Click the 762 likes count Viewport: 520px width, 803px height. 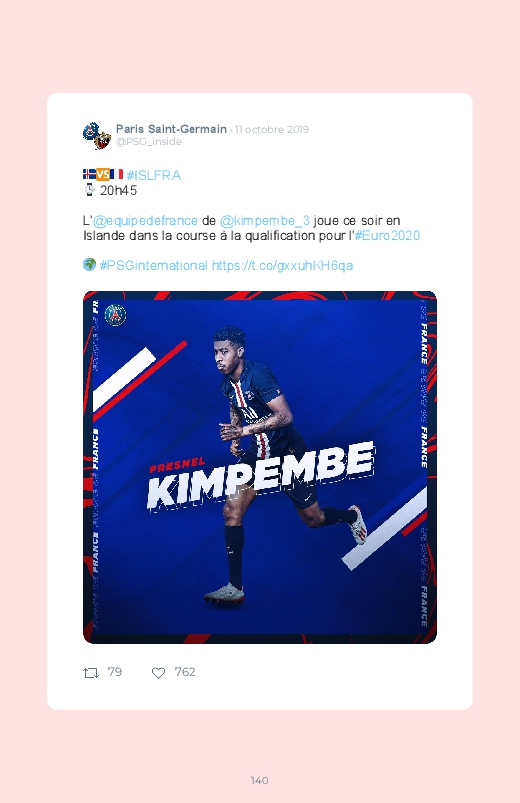[185, 672]
